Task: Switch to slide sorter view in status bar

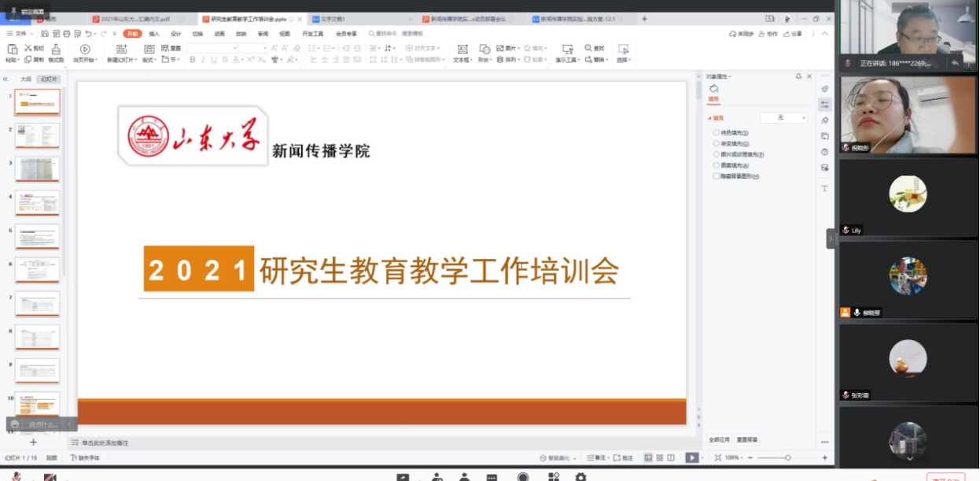Action: click(x=659, y=457)
